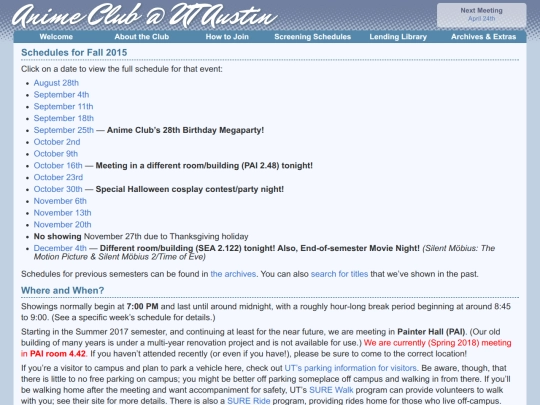Select Screening Schedules in navigation
The image size is (540, 405).
click(312, 37)
